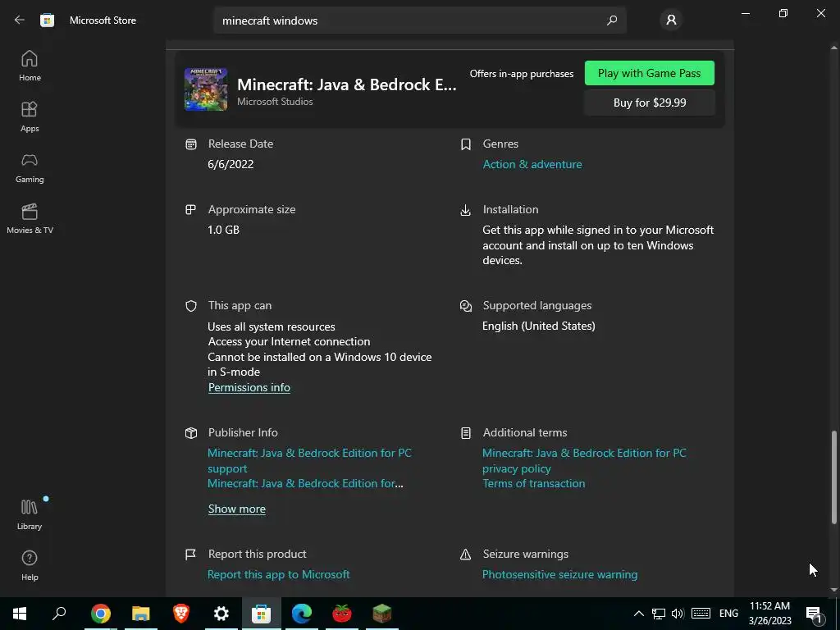Image resolution: width=840 pixels, height=630 pixels.
Task: Click the ENG language indicator
Action: tap(728, 614)
